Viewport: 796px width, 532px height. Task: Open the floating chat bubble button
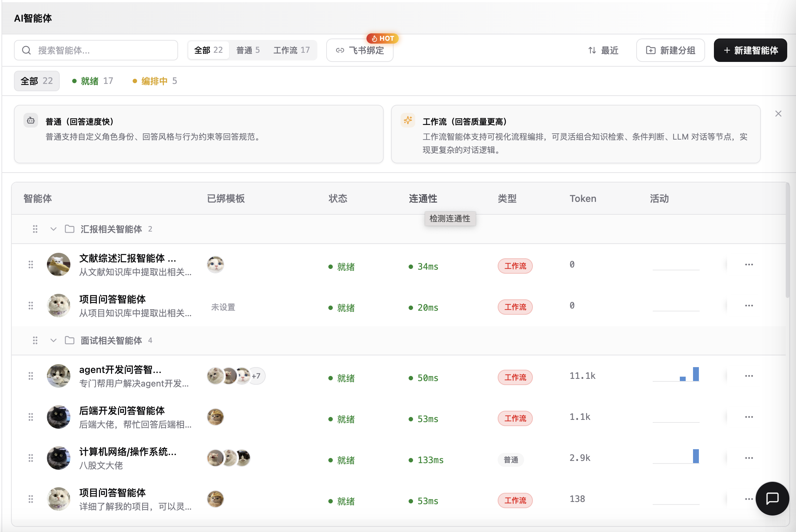(773, 499)
